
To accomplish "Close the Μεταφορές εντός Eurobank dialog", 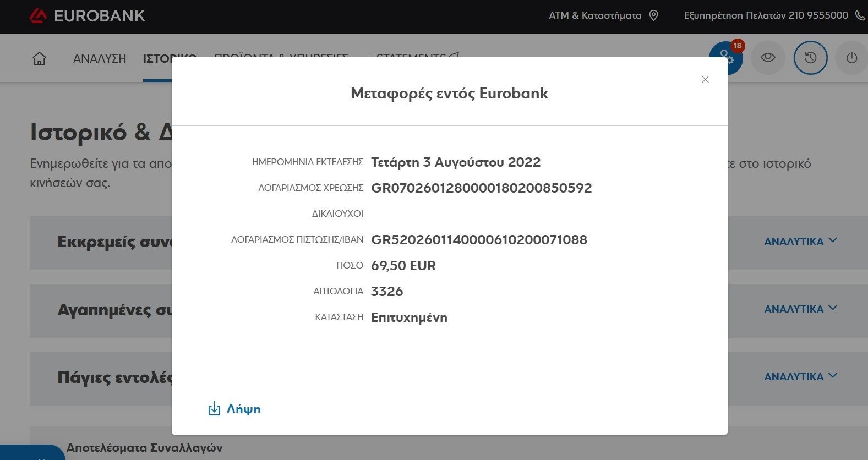I will point(705,79).
